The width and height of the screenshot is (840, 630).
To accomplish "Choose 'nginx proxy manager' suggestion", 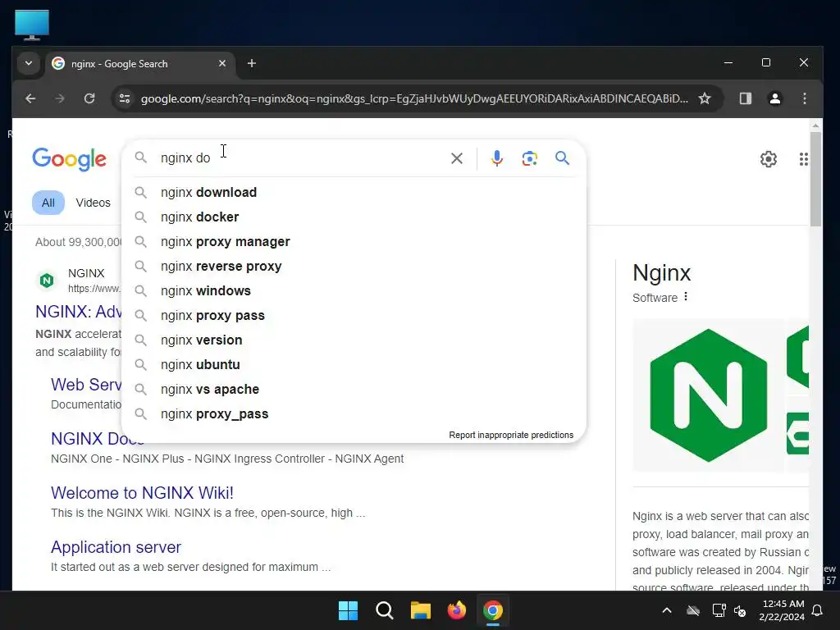I will pyautogui.click(x=354, y=242).
